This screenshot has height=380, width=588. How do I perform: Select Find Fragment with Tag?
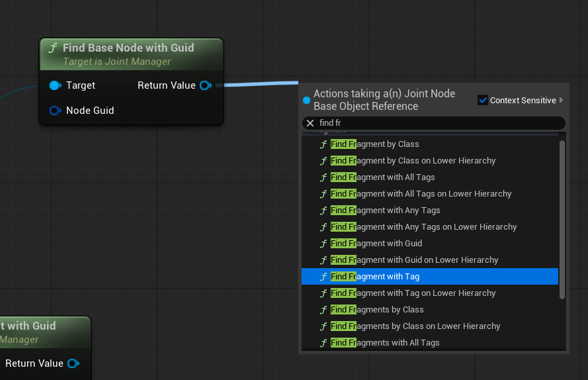pos(375,277)
